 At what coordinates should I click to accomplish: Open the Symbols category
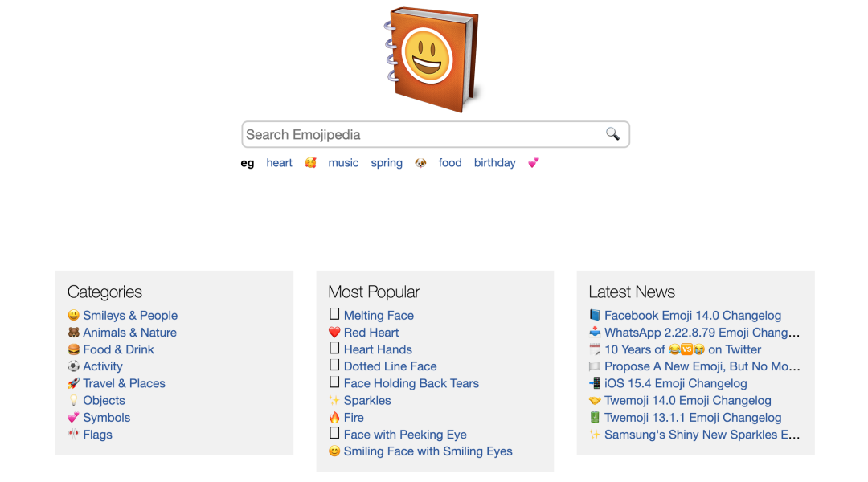(107, 418)
